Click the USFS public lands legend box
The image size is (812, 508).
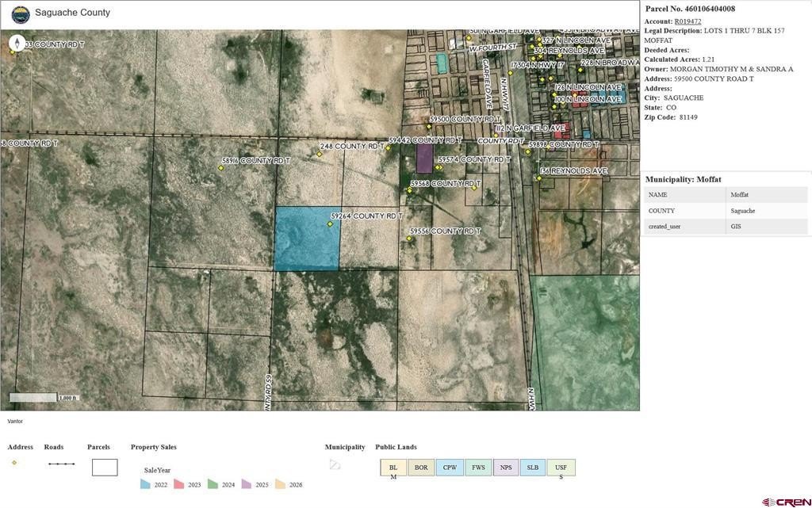pyautogui.click(x=561, y=468)
